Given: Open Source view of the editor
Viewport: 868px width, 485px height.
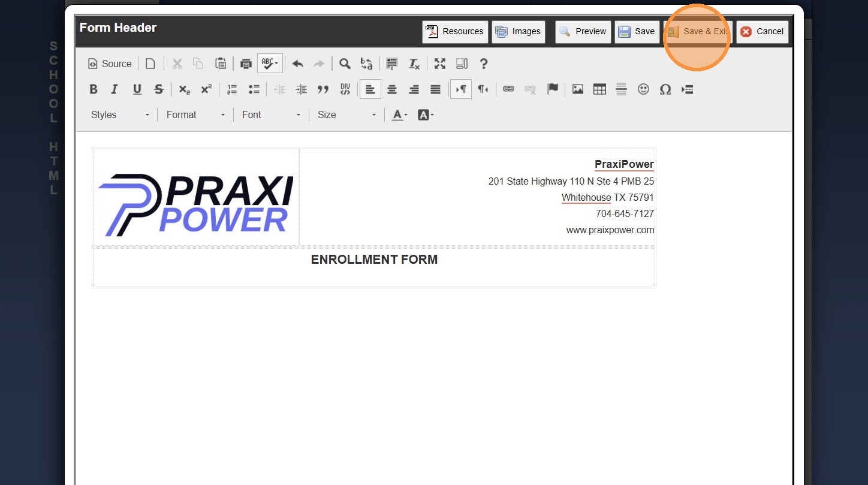Looking at the screenshot, I should click(x=110, y=64).
